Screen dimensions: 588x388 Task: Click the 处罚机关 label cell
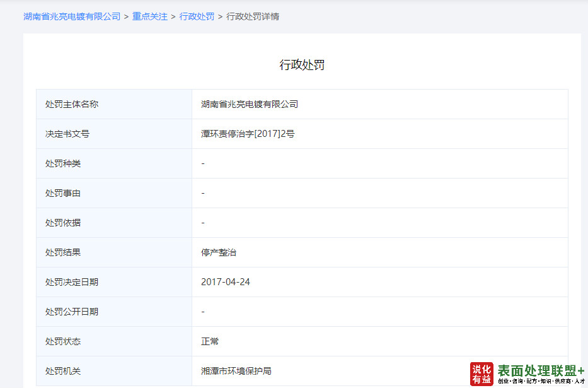click(x=114, y=371)
